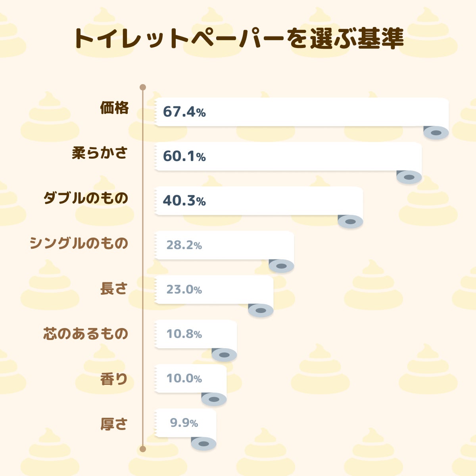Click the 60.1% value label

[x=184, y=157]
